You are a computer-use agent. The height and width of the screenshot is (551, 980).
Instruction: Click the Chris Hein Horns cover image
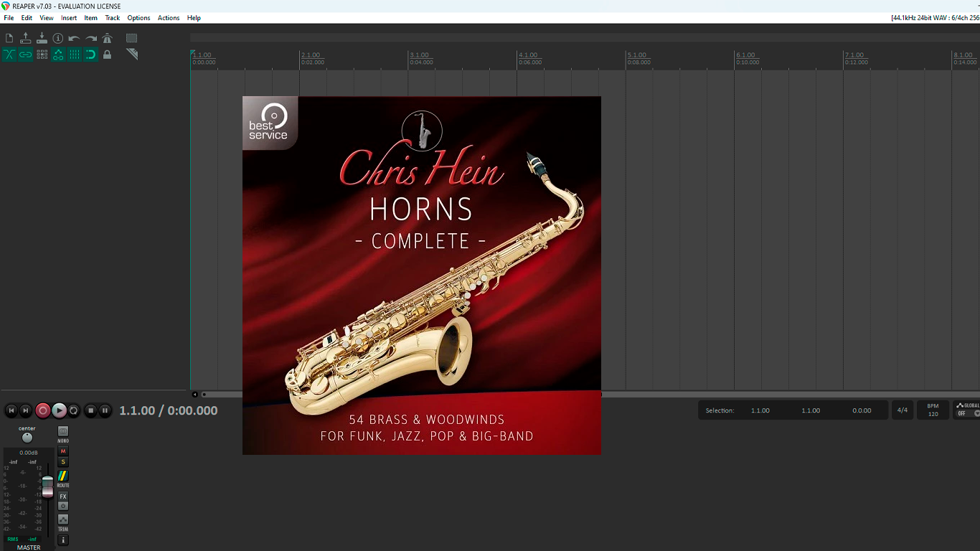click(422, 275)
